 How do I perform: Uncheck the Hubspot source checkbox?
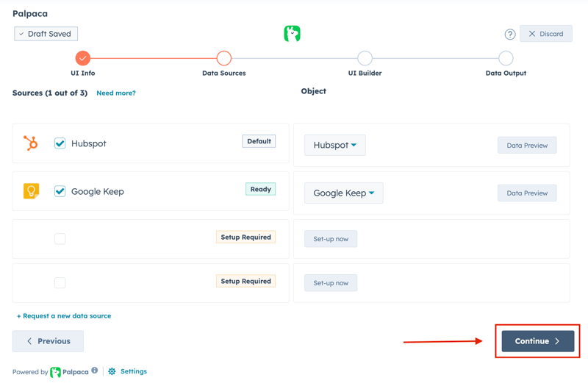click(x=60, y=143)
